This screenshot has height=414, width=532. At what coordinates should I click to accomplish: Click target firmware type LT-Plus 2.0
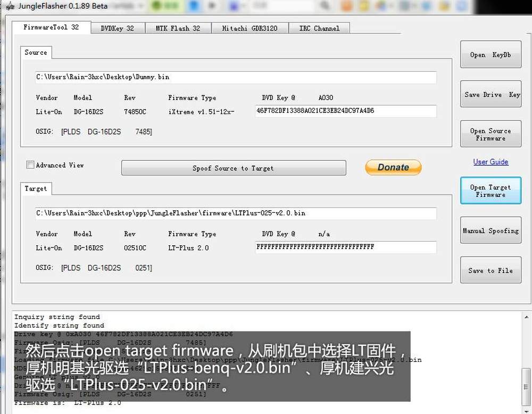pyautogui.click(x=189, y=248)
